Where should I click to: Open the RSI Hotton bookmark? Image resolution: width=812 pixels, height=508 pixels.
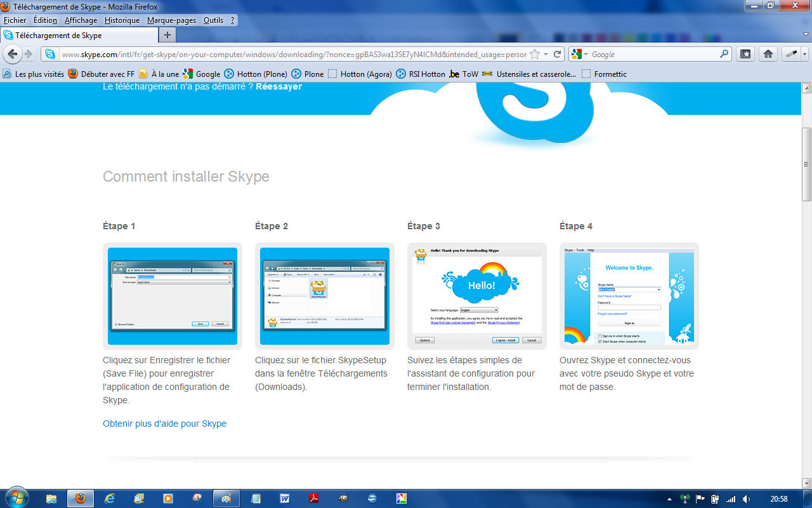click(421, 74)
